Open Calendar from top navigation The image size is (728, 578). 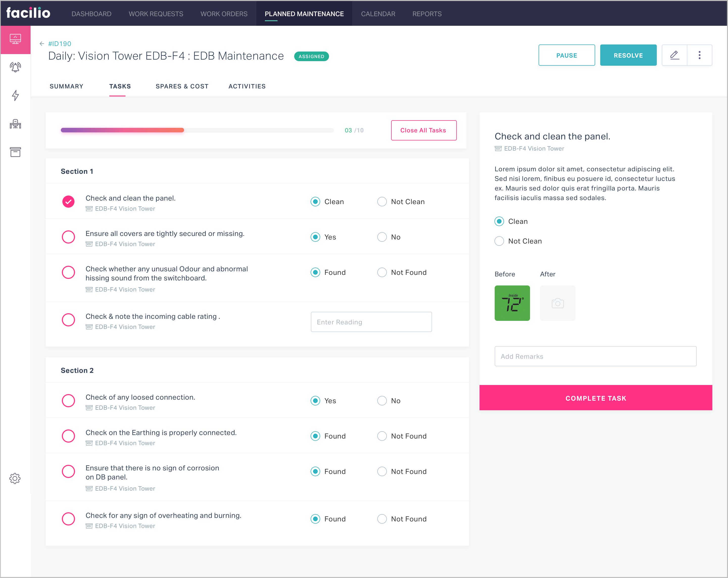[x=378, y=14]
